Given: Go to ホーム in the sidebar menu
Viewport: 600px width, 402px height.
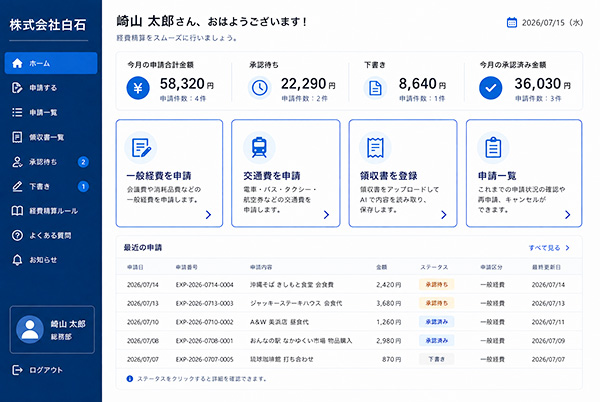Looking at the screenshot, I should pos(51,63).
